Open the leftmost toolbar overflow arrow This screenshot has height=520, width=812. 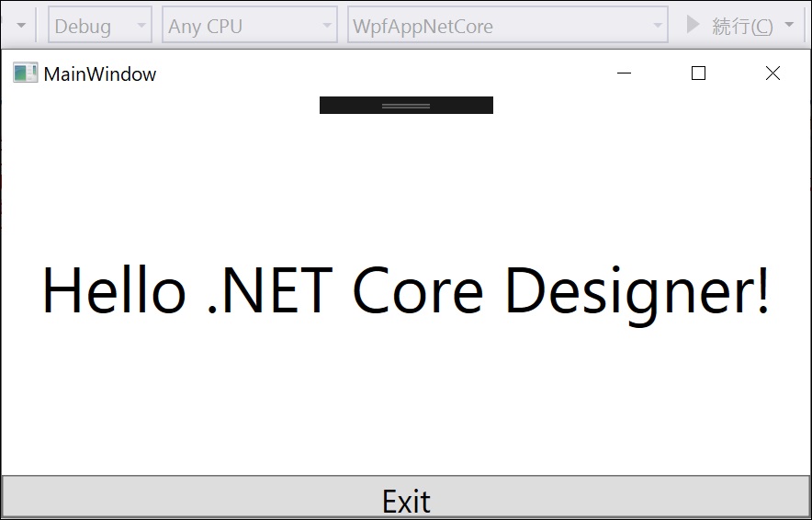coord(21,25)
